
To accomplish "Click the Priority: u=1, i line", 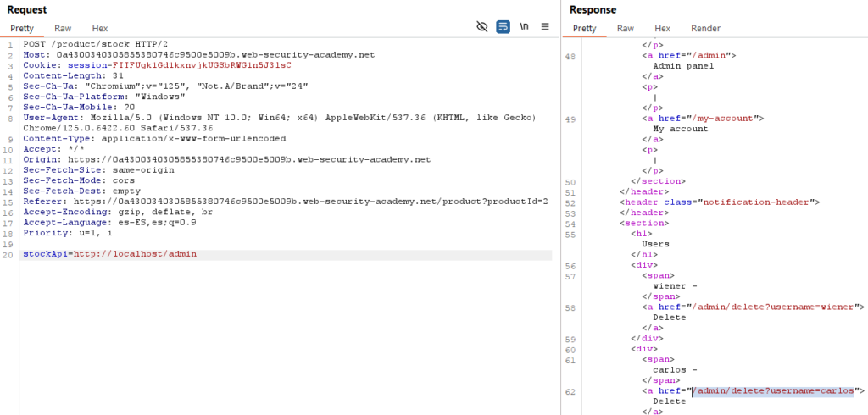I will [68, 234].
